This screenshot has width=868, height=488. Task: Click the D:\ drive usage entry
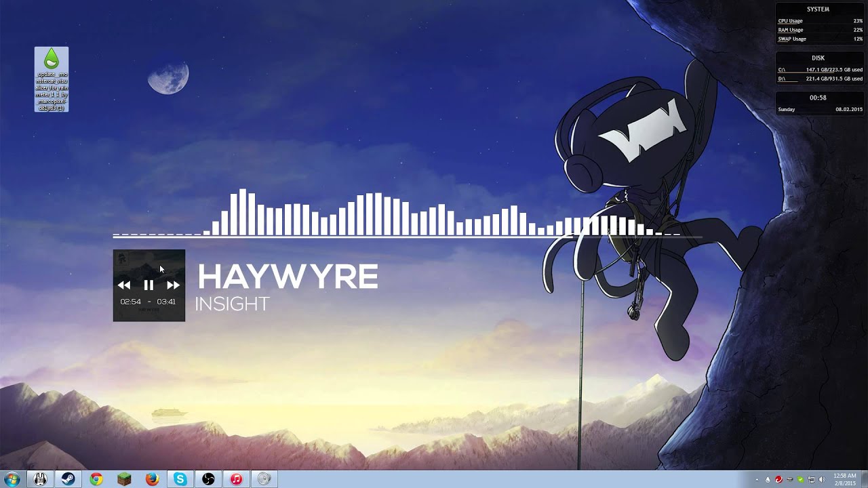click(820, 79)
